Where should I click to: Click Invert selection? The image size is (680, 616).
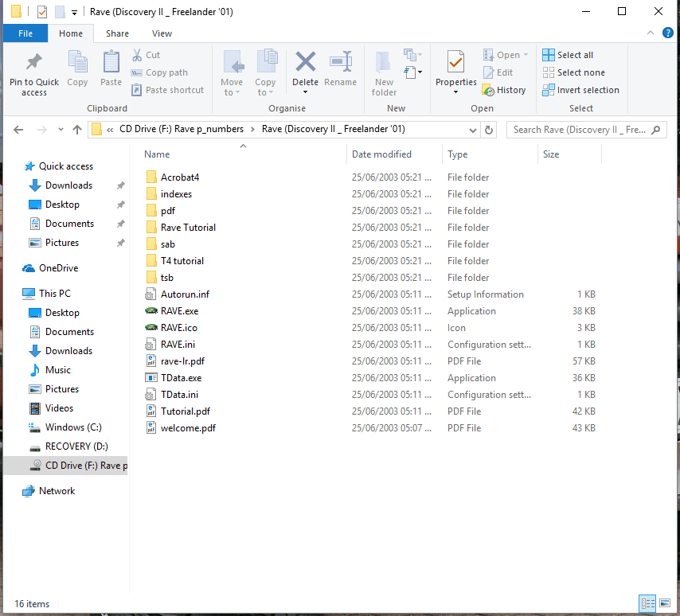click(x=580, y=90)
